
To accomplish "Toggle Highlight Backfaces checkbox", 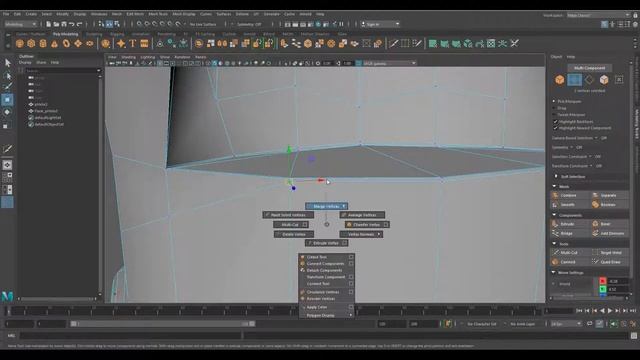I will (x=556, y=122).
